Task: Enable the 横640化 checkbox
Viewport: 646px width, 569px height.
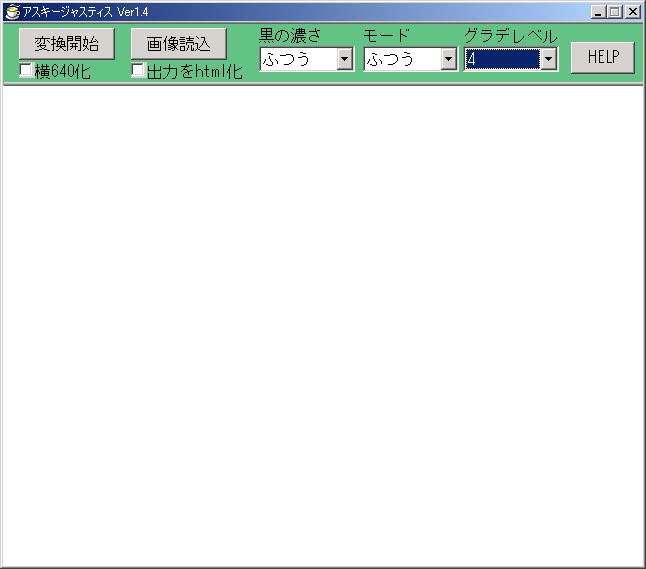Action: click(27, 71)
